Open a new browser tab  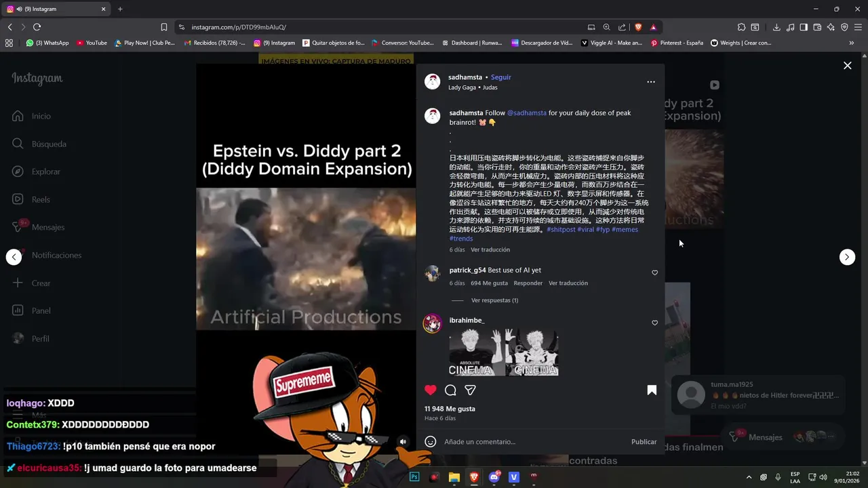click(x=120, y=9)
